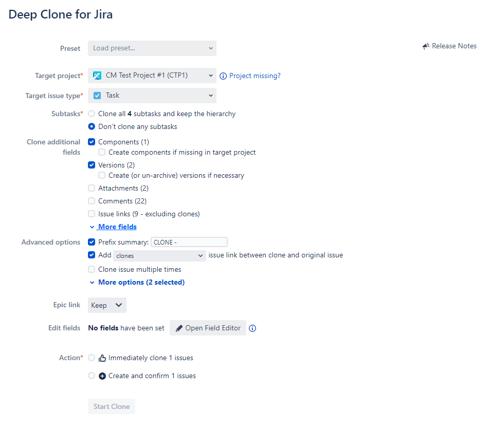The width and height of the screenshot is (490, 448).
Task: Check Create components if missing in target project
Action: pyautogui.click(x=101, y=152)
